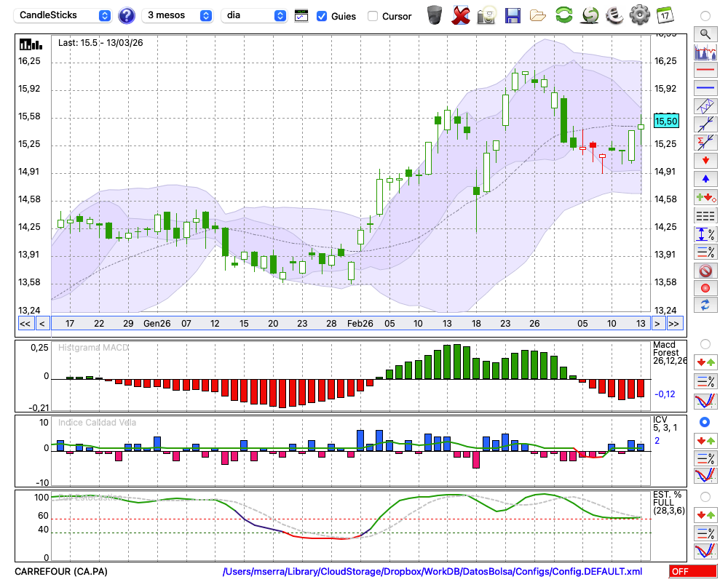This screenshot has height=582, width=728.
Task: Click the calendar icon in toolbar
Action: 664,15
